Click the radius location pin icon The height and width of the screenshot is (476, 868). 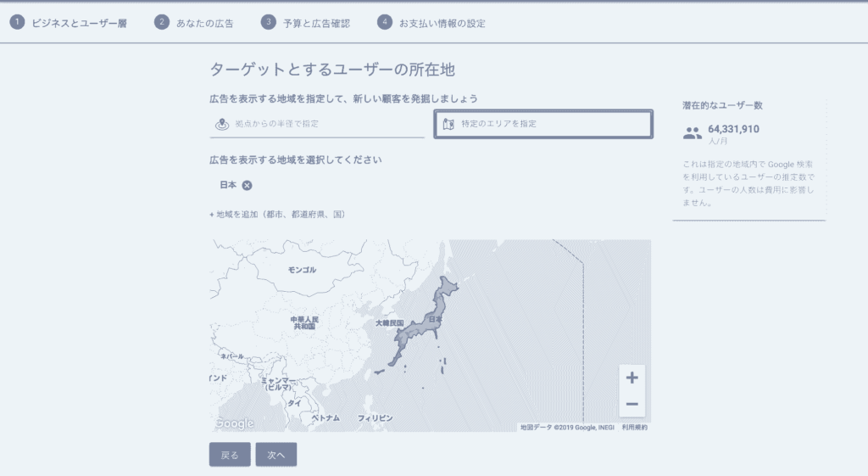coord(222,124)
